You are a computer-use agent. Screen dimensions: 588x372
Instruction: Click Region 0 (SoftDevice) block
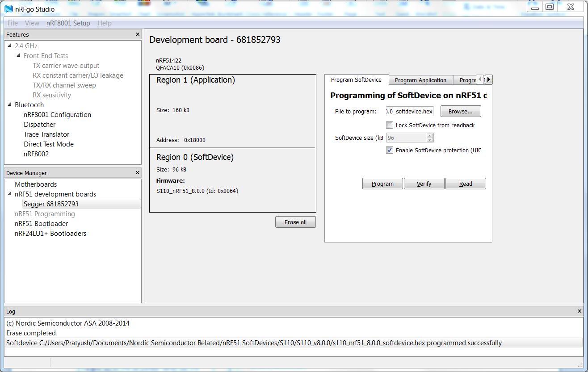[x=232, y=180]
